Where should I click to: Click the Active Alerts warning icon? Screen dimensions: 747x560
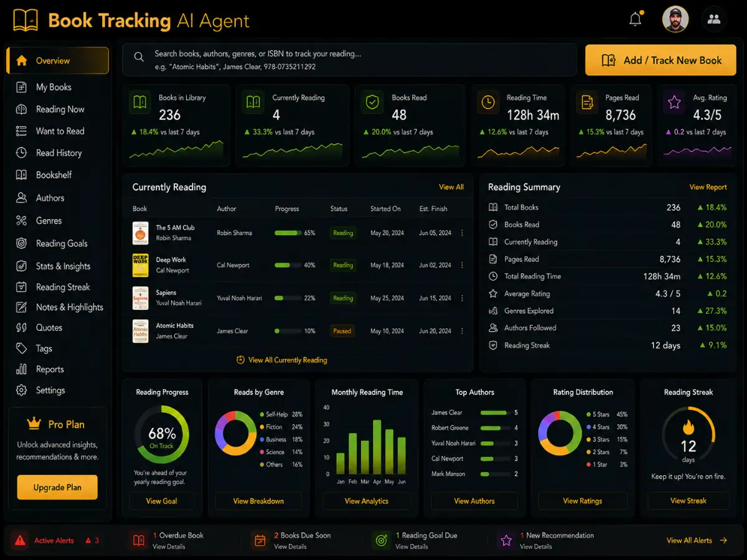[x=20, y=540]
